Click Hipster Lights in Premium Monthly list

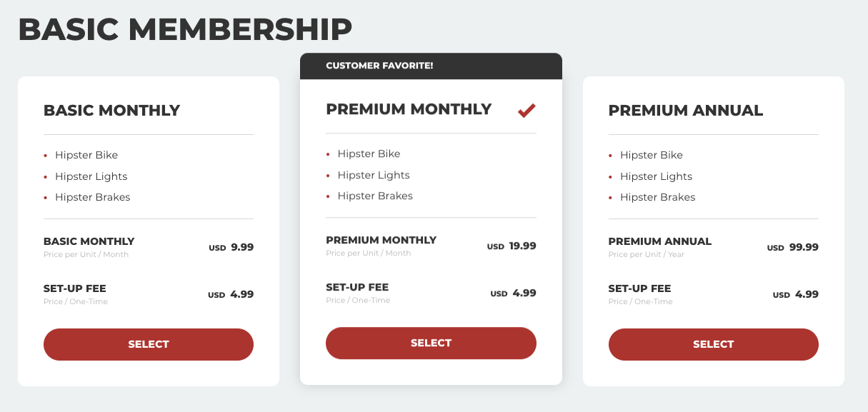pyautogui.click(x=374, y=175)
